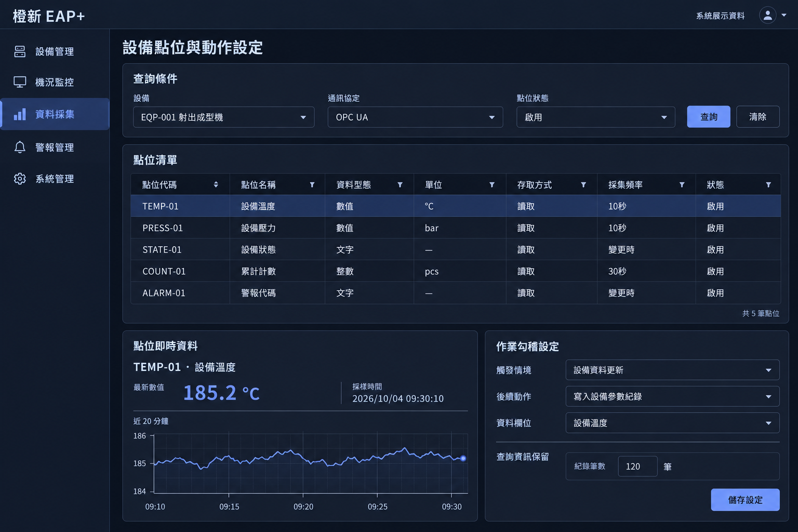
Task: Open the 通訊協定 dropdown OPC UA
Action: click(x=415, y=117)
